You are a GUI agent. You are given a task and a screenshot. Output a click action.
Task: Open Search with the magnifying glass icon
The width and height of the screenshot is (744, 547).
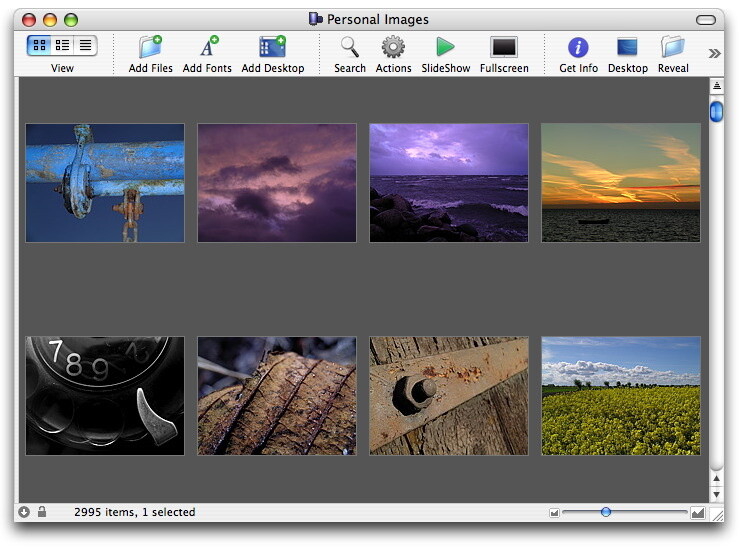[x=349, y=47]
